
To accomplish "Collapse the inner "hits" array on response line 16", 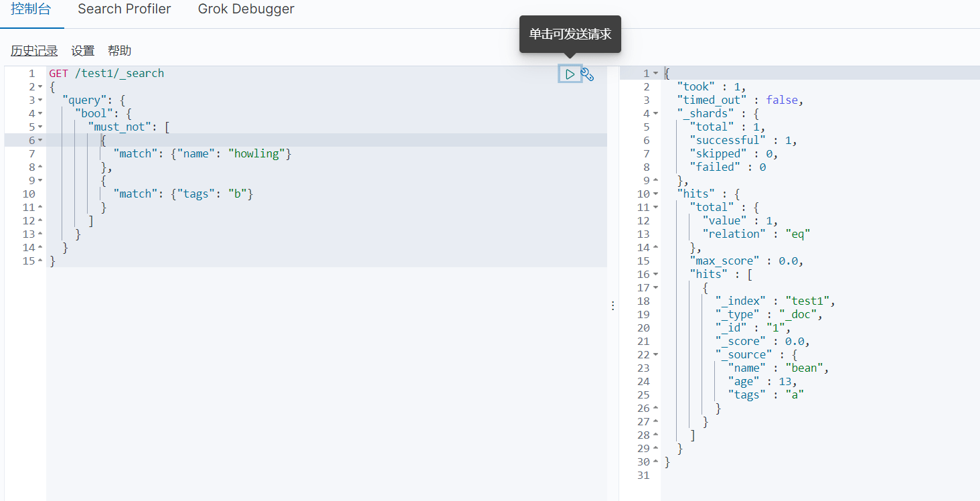I will point(655,275).
